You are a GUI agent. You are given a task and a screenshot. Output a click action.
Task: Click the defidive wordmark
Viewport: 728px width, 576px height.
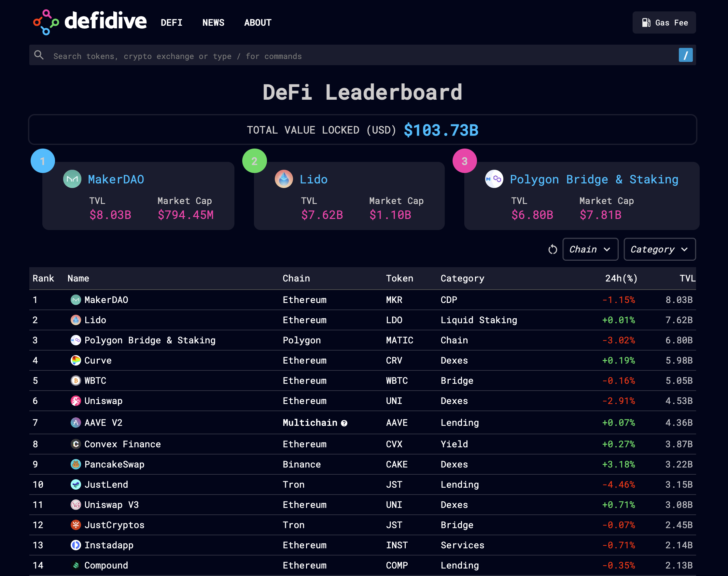tap(105, 21)
